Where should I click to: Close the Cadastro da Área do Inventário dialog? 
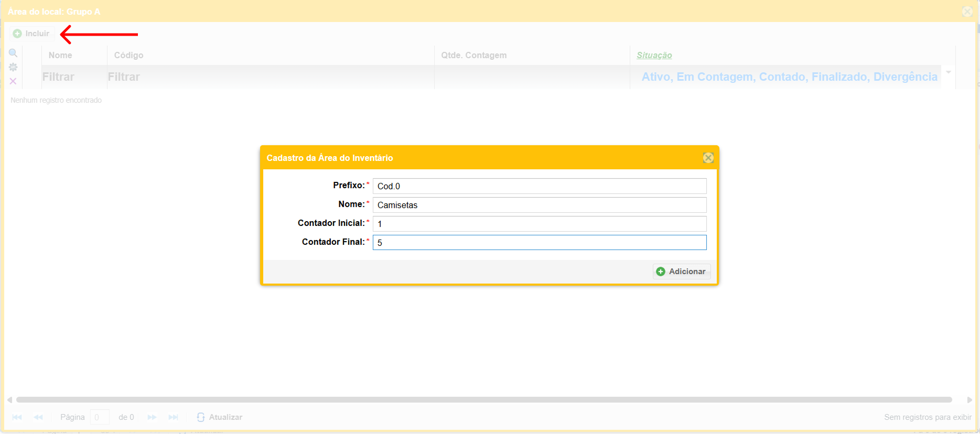pos(708,158)
